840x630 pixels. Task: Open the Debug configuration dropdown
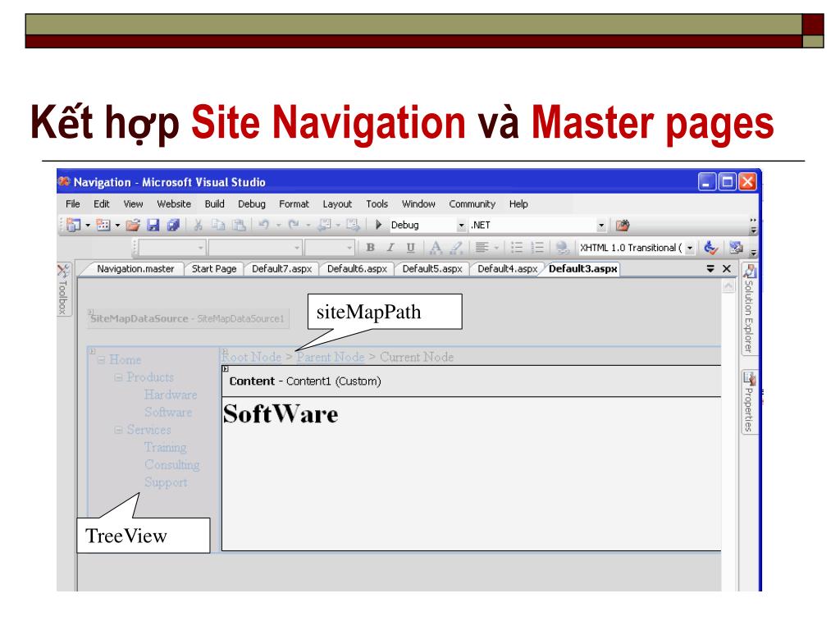click(461, 226)
